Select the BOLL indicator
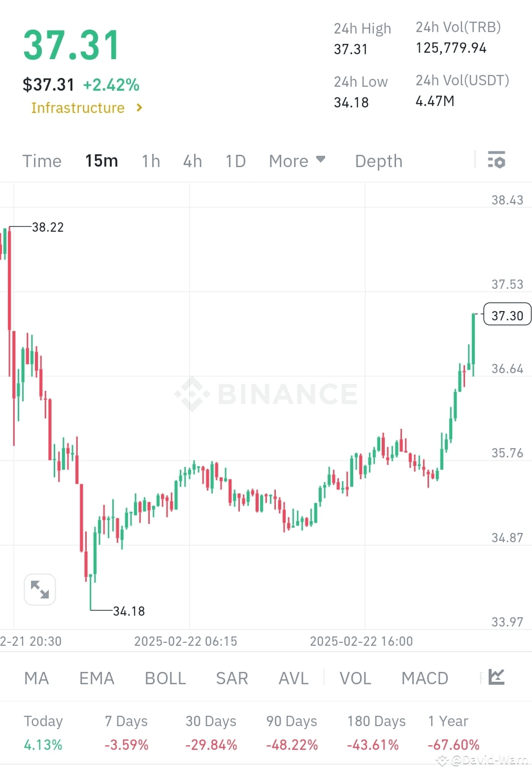The height and width of the screenshot is (771, 532). [165, 678]
